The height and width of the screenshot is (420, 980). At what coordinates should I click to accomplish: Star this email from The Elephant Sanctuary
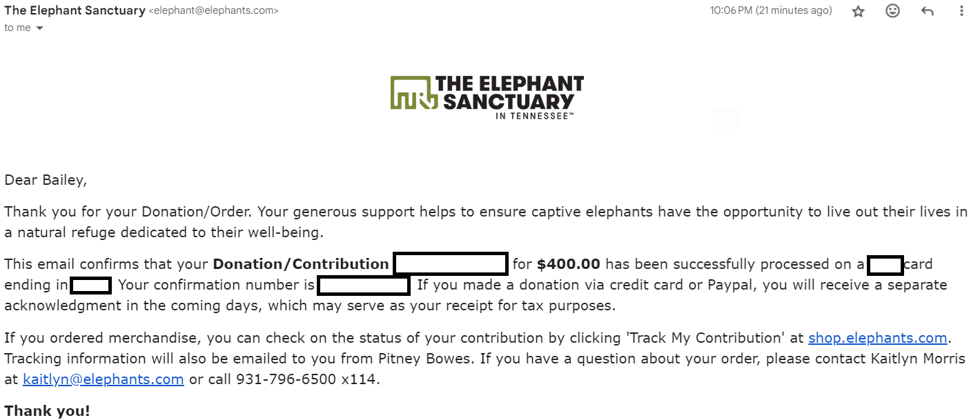[x=858, y=11]
